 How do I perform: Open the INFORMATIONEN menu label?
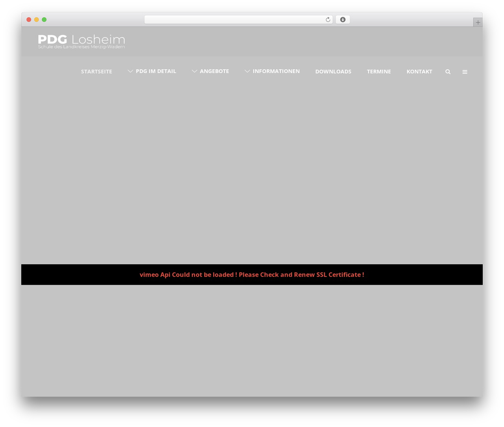tap(276, 71)
